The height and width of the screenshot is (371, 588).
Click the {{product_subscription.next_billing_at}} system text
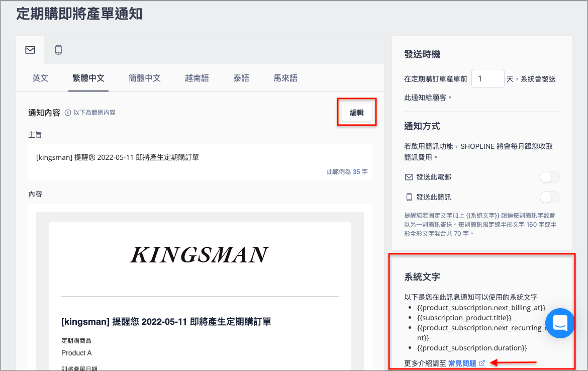click(481, 308)
